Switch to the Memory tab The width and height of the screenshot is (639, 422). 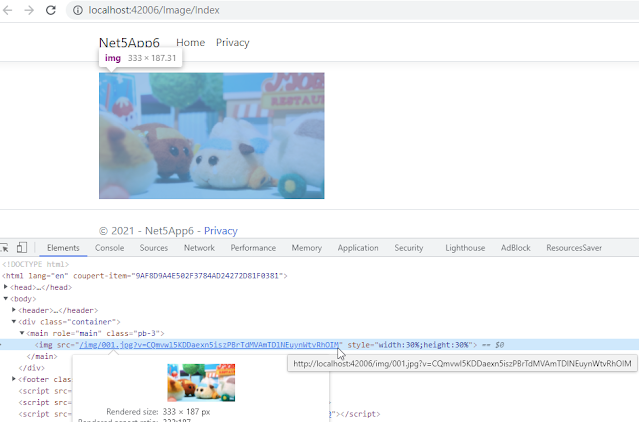306,248
